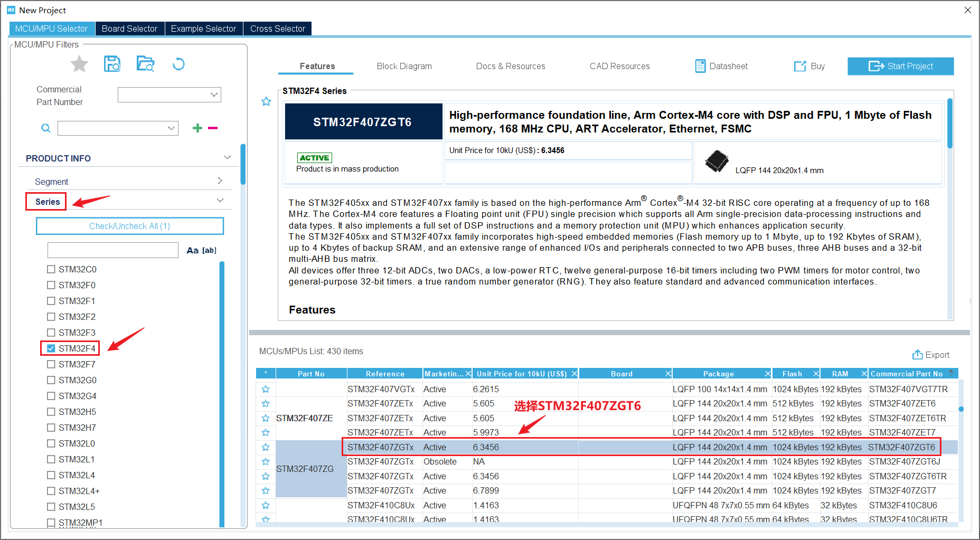The height and width of the screenshot is (540, 980).
Task: Click the save search floppy disk icon
Action: [112, 64]
